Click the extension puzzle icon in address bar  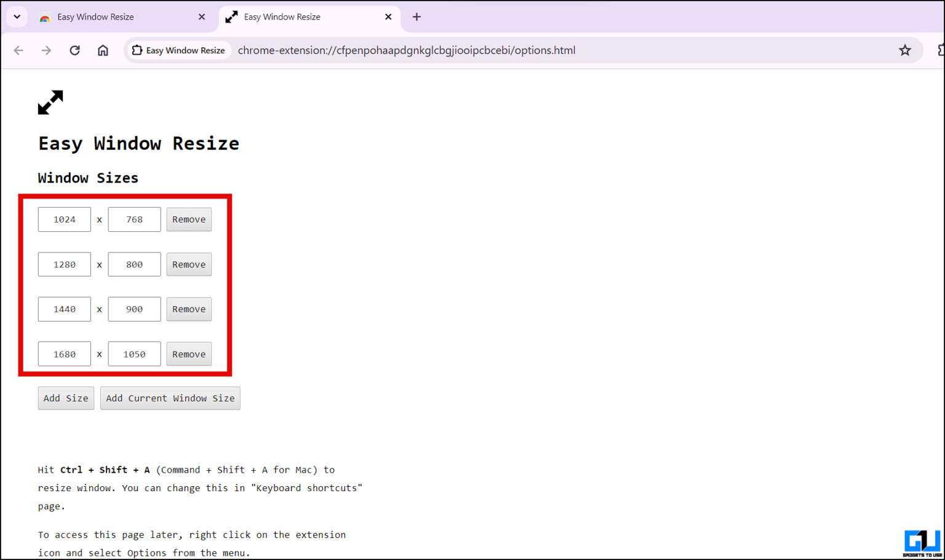tap(137, 50)
